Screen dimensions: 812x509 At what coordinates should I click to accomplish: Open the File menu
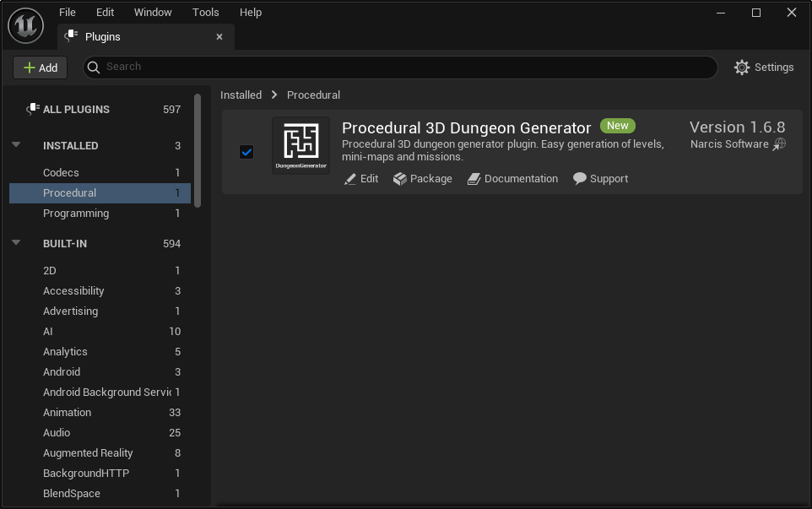pos(68,13)
